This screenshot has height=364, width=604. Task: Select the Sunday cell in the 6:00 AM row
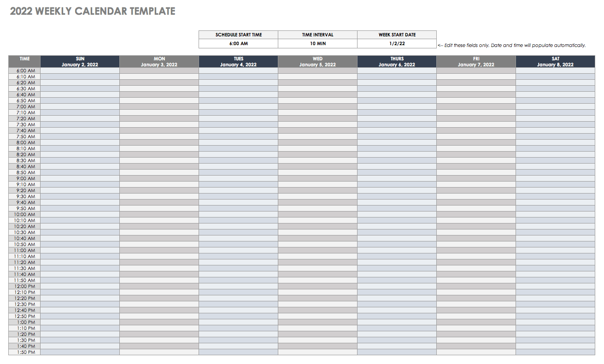(80, 70)
